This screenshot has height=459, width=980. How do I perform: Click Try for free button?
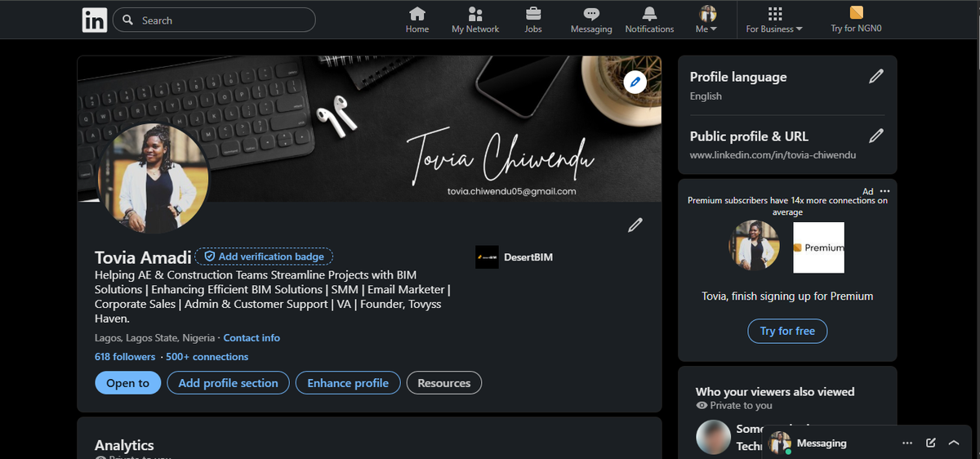[787, 331]
